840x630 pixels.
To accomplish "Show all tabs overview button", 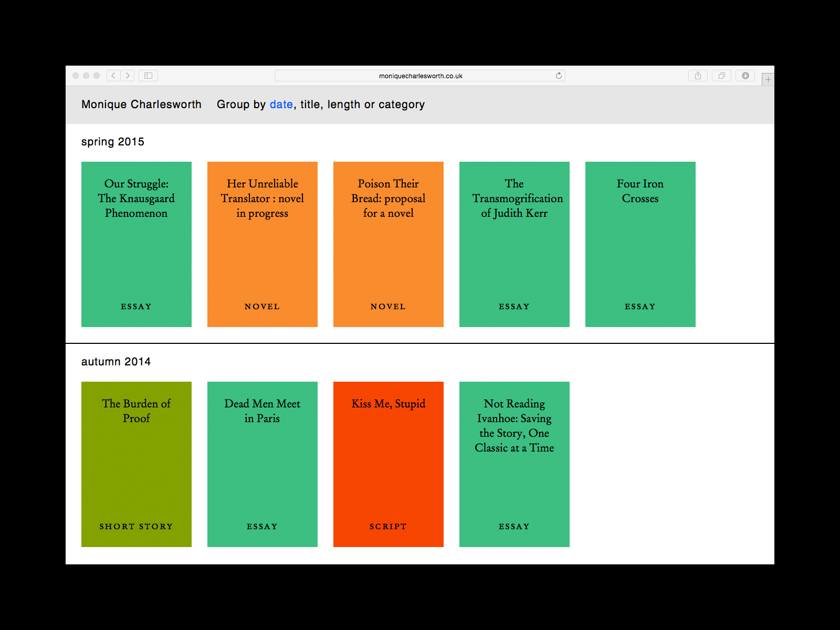I will point(722,76).
